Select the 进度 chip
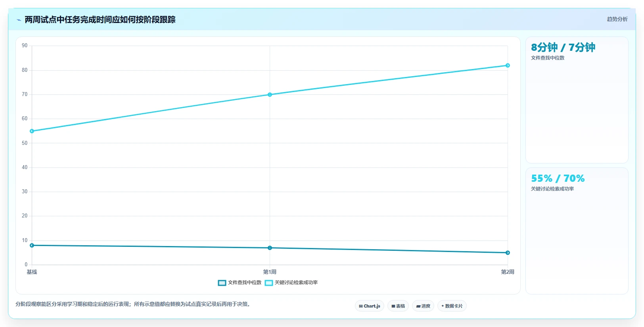Image resolution: width=644 pixels, height=327 pixels. click(423, 306)
